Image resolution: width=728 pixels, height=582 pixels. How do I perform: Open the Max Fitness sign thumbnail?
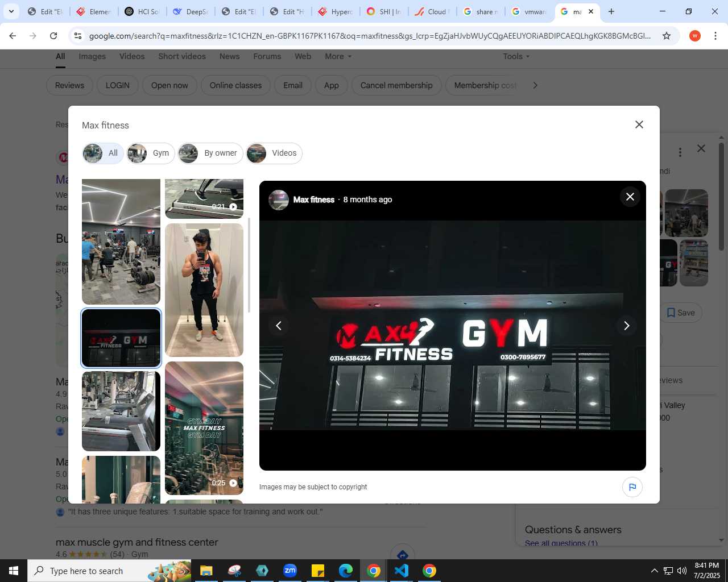[121, 338]
